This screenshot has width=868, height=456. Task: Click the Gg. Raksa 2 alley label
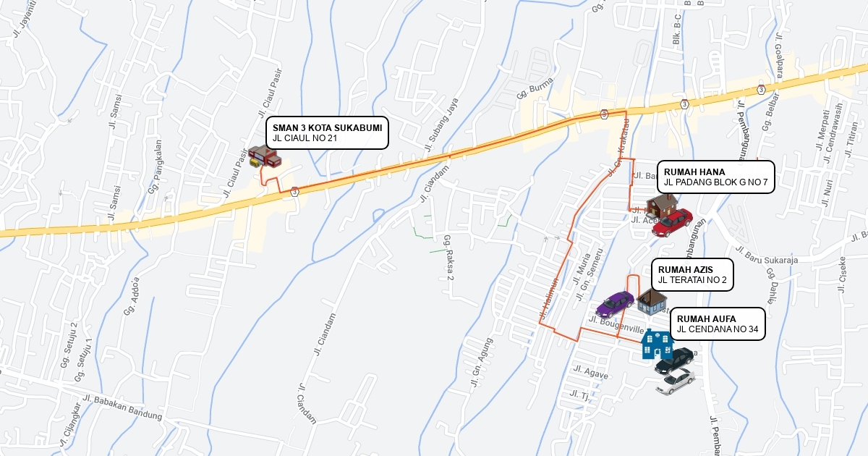coord(448,258)
